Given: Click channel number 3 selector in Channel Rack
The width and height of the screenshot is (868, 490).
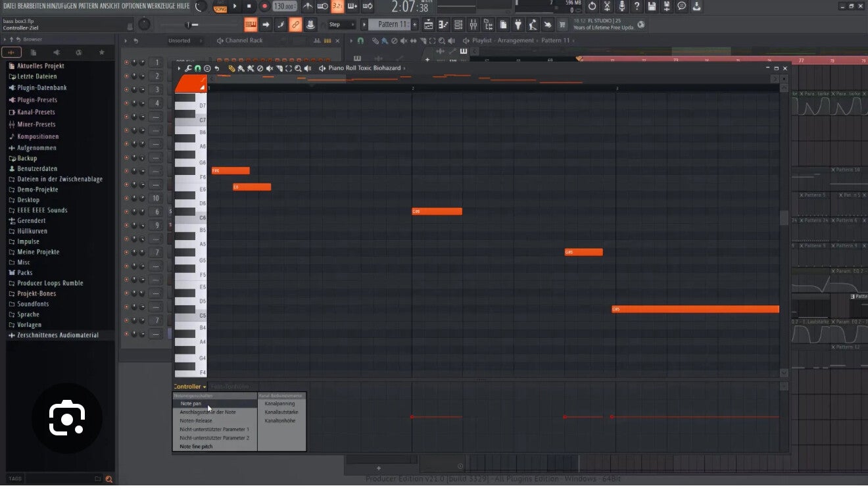Looking at the screenshot, I should (157, 90).
